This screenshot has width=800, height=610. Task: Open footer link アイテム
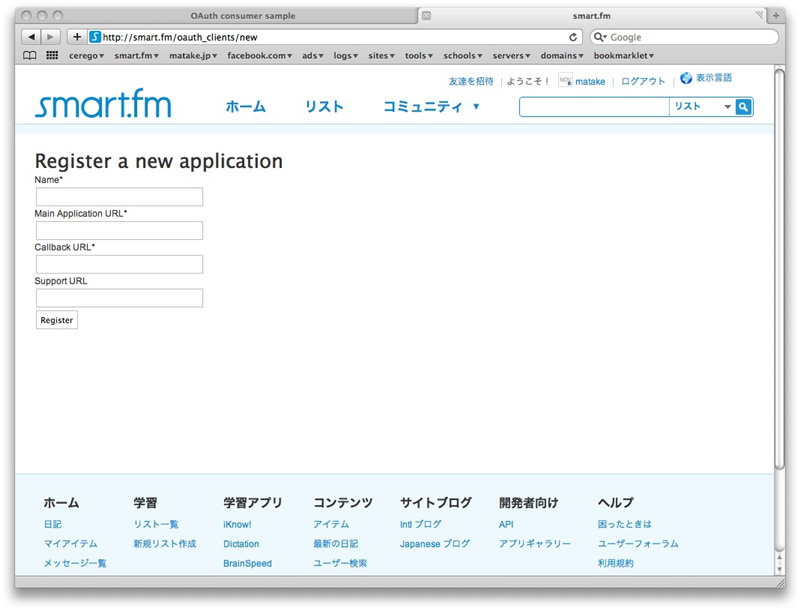point(331,524)
